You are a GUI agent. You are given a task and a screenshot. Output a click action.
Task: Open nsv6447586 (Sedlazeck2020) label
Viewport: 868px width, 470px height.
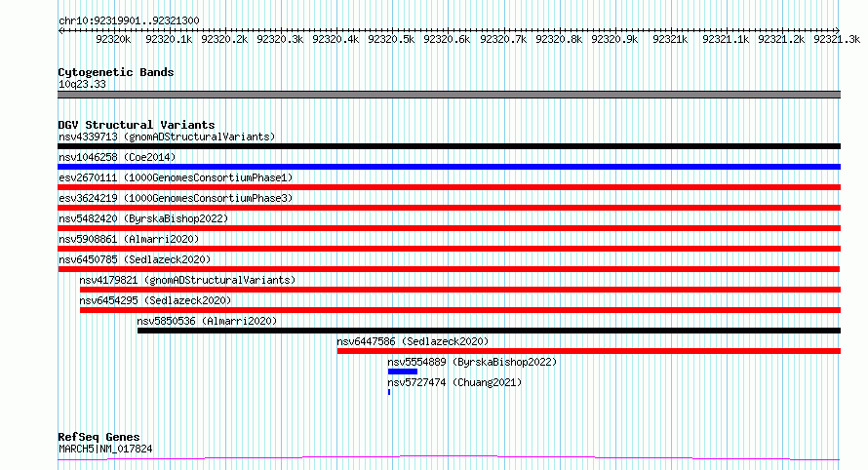click(413, 341)
